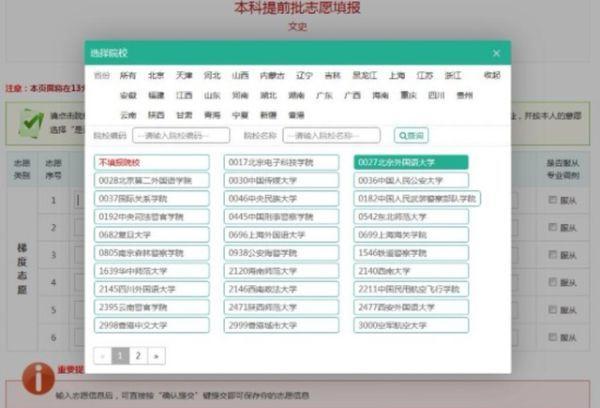Image resolution: width=600 pixels, height=408 pixels.
Task: Tick the 服从 checkbox in row 6
Action: point(552,337)
